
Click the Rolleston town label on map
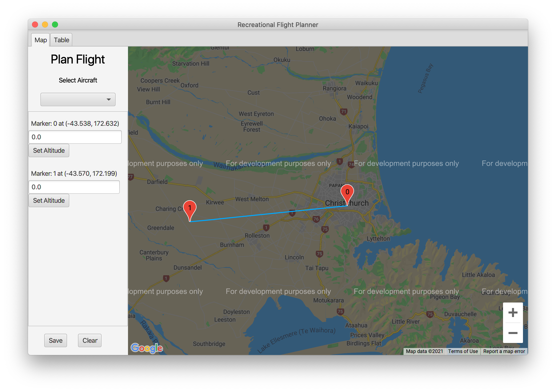click(257, 235)
